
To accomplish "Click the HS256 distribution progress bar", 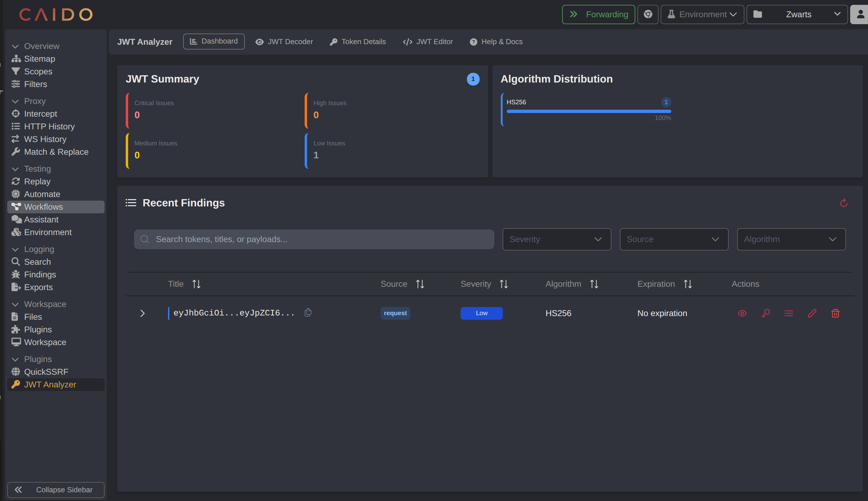I will (x=588, y=111).
